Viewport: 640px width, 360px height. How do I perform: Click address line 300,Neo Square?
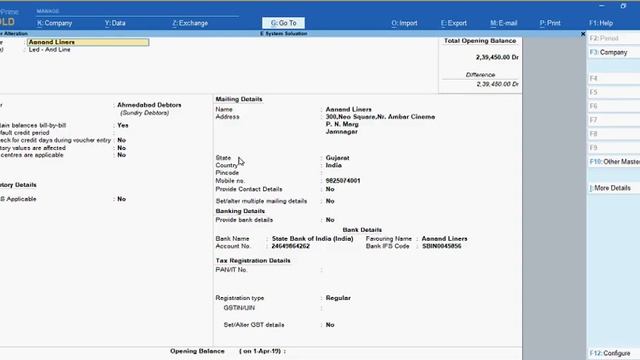[380, 117]
